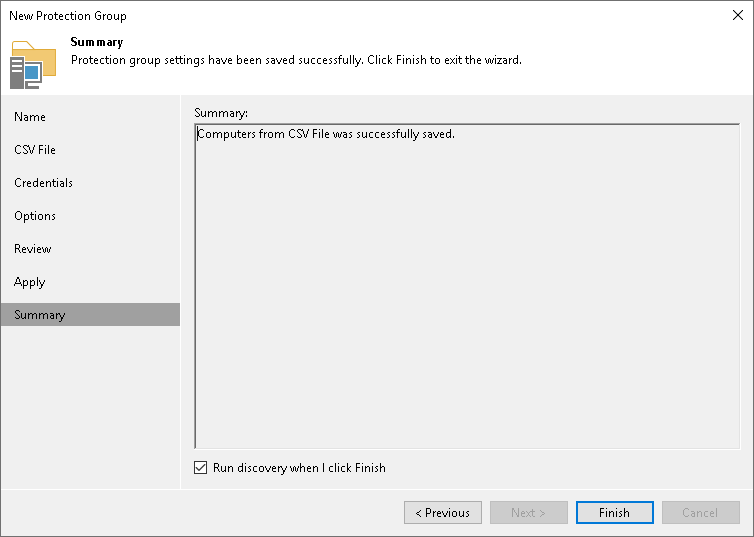
Task: Jump to the Review step
Action: (x=32, y=249)
